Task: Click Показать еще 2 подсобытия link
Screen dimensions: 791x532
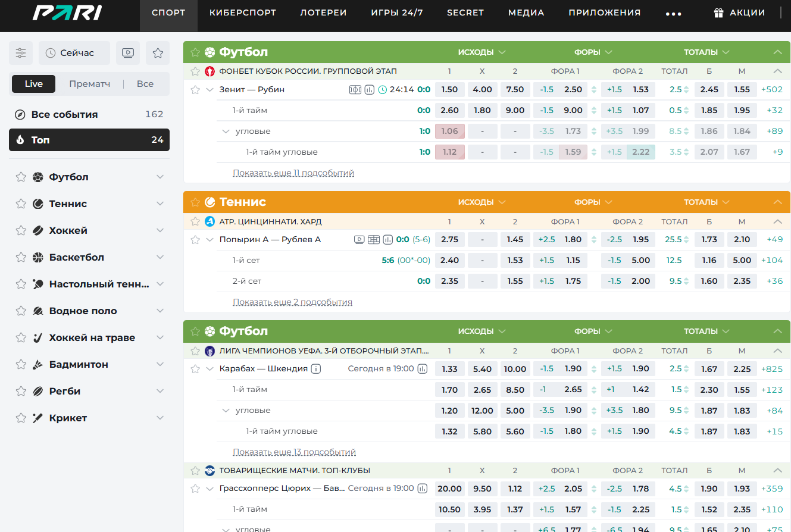Action: (x=292, y=302)
